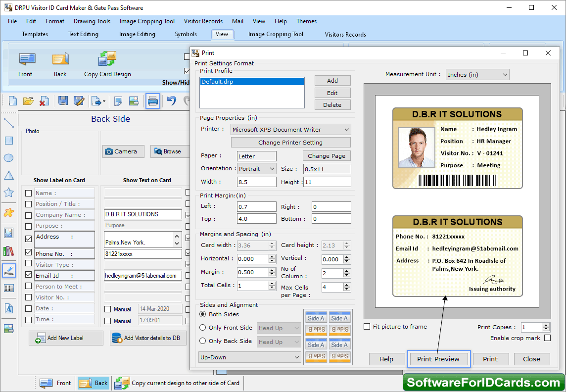Image resolution: width=566 pixels, height=392 pixels.
Task: Click the Change Printer Setting button
Action: (290, 143)
